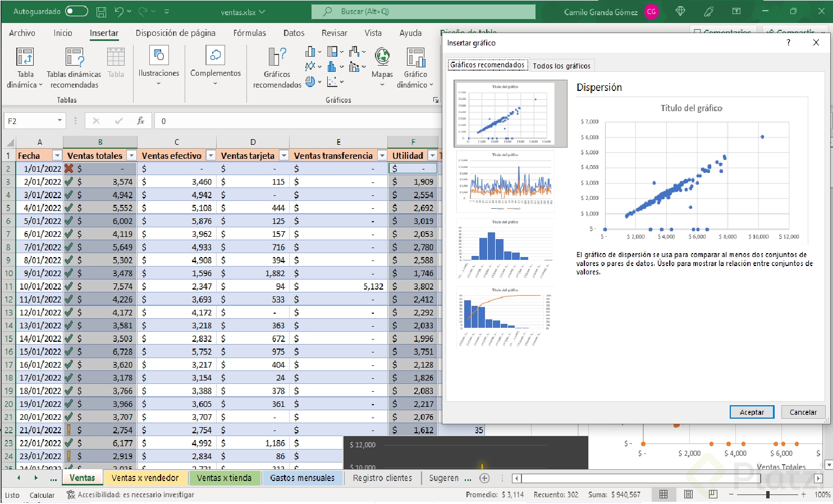Insert a Gráfico dinámico
Screen dimensions: 833x504
[x=415, y=67]
